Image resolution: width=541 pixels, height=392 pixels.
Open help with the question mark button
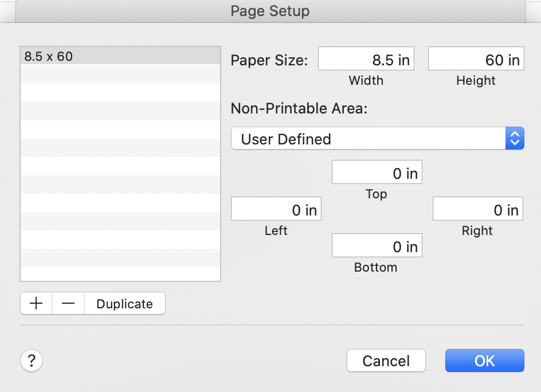32,361
